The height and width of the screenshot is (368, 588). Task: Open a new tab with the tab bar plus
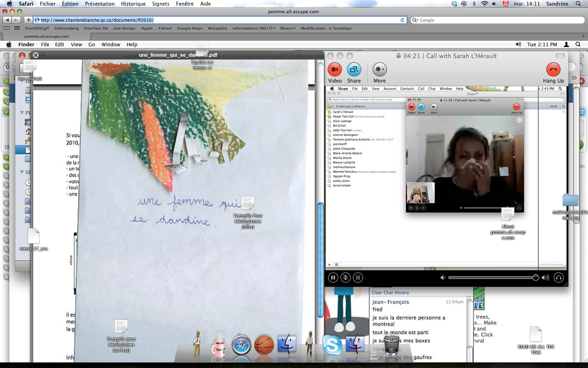coord(583,36)
